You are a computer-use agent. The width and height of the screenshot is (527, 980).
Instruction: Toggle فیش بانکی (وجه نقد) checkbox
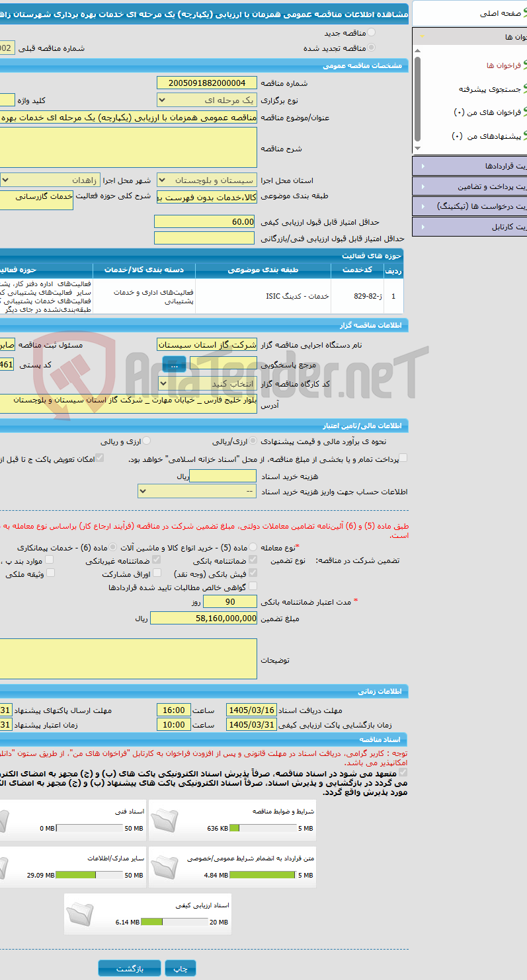click(253, 573)
